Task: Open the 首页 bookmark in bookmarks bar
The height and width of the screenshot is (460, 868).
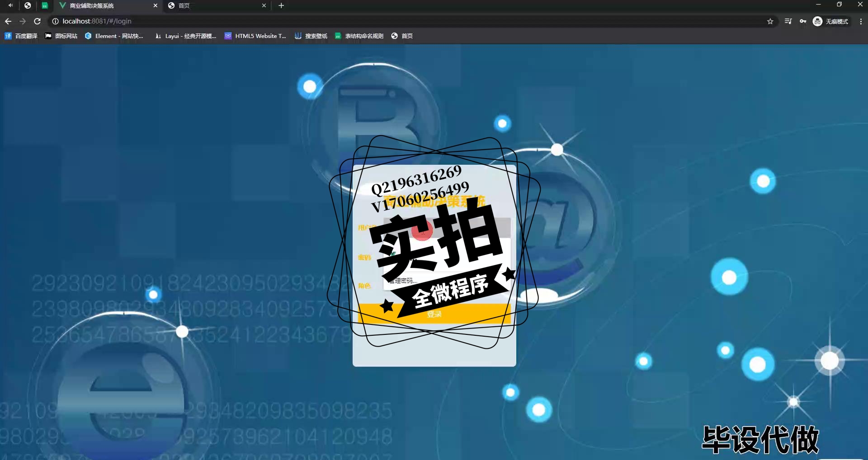Action: 402,36
